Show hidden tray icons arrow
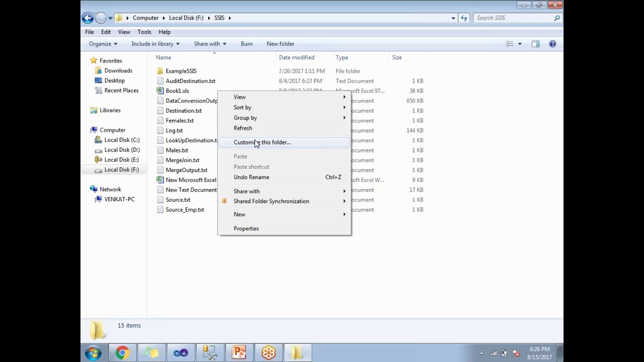This screenshot has height=362, width=644. click(x=481, y=353)
